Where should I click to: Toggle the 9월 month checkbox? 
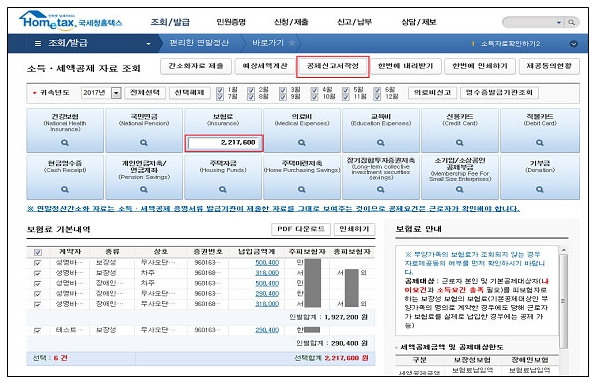(283, 97)
